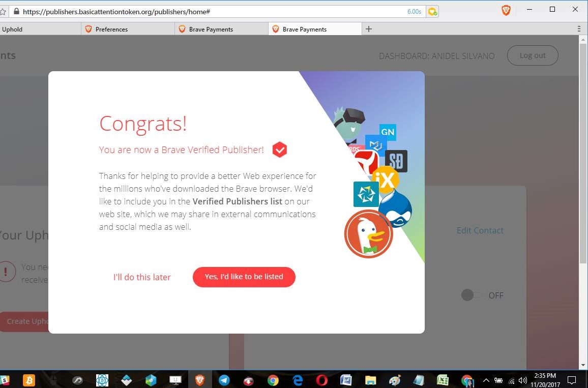Click the scrollbar down arrow
The height and width of the screenshot is (388, 588).
(583, 365)
